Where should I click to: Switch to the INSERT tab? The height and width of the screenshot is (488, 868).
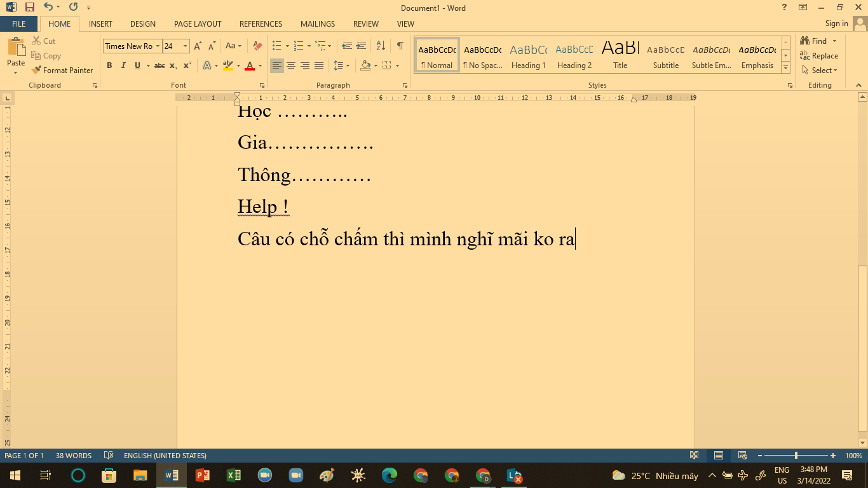point(100,24)
